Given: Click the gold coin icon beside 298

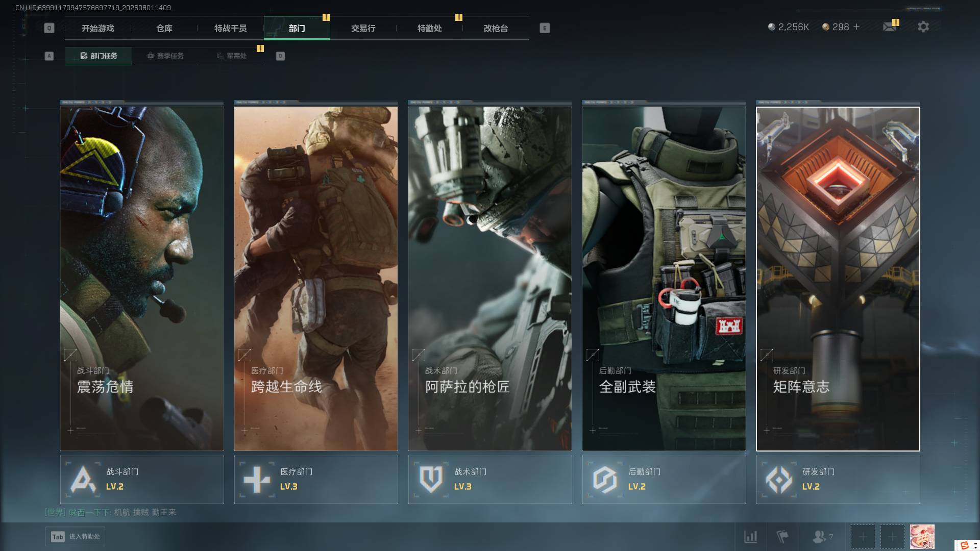Looking at the screenshot, I should (826, 27).
